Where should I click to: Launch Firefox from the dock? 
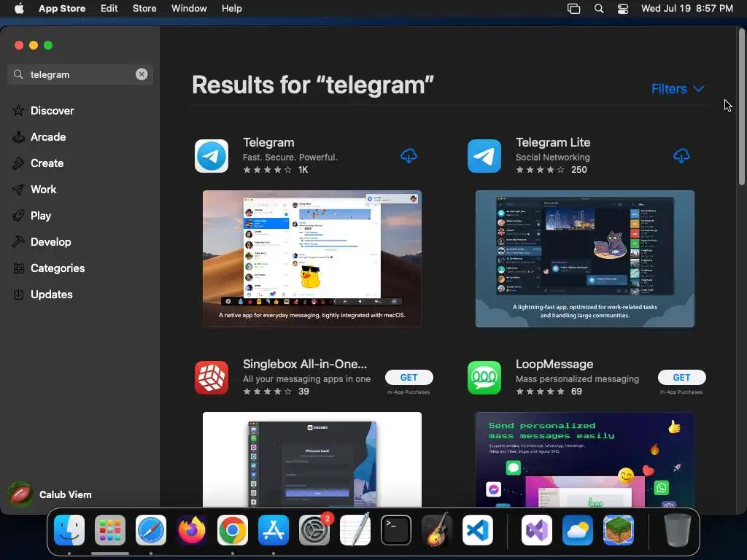[x=192, y=530]
